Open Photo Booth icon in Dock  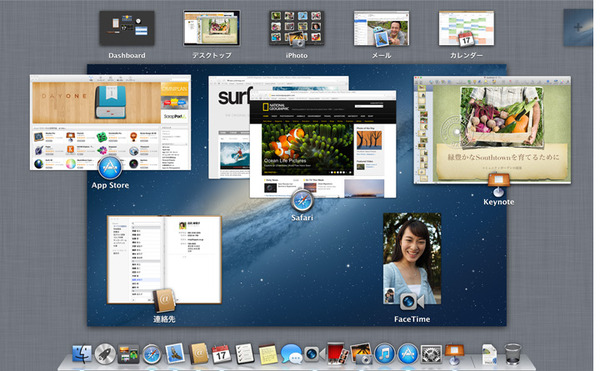pos(337,353)
